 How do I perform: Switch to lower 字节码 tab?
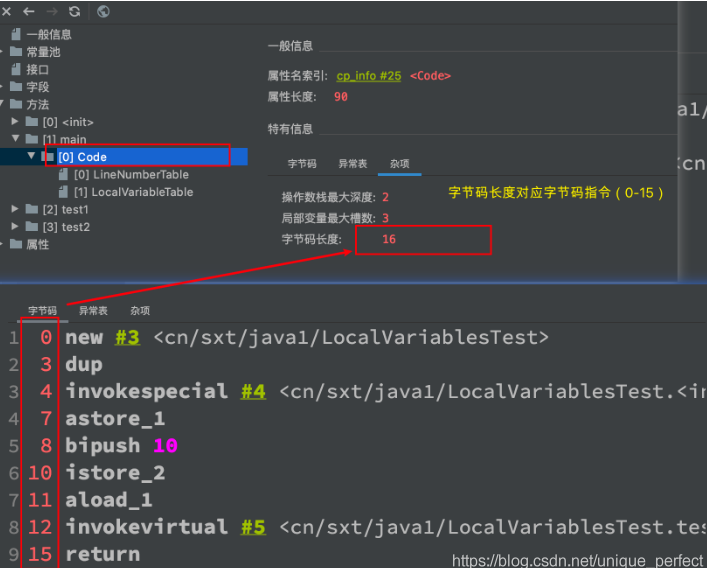(42, 311)
